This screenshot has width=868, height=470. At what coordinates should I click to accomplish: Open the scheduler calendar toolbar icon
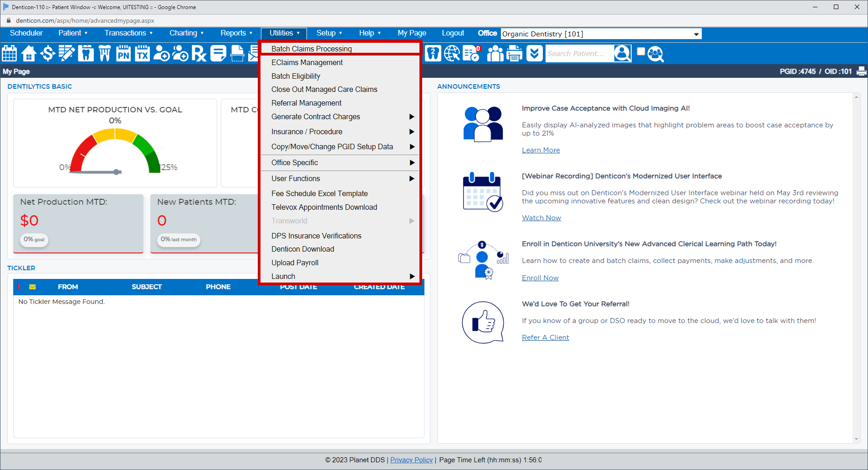(x=10, y=54)
